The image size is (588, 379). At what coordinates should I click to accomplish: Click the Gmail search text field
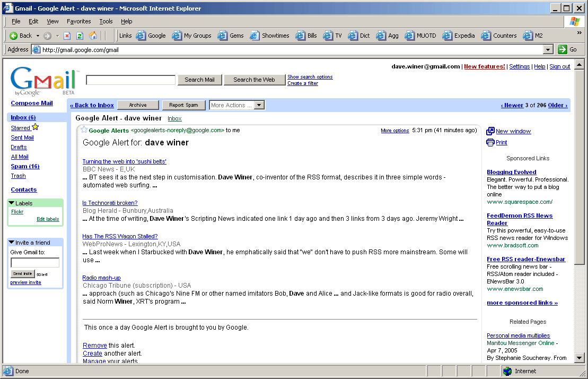coord(130,80)
